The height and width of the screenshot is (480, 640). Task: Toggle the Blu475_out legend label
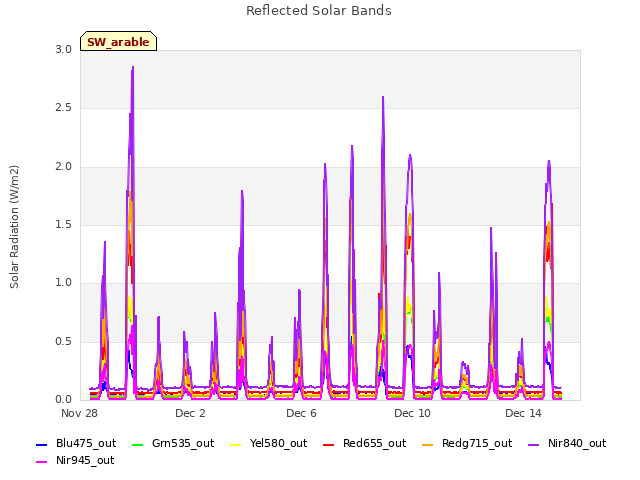pyautogui.click(x=86, y=444)
